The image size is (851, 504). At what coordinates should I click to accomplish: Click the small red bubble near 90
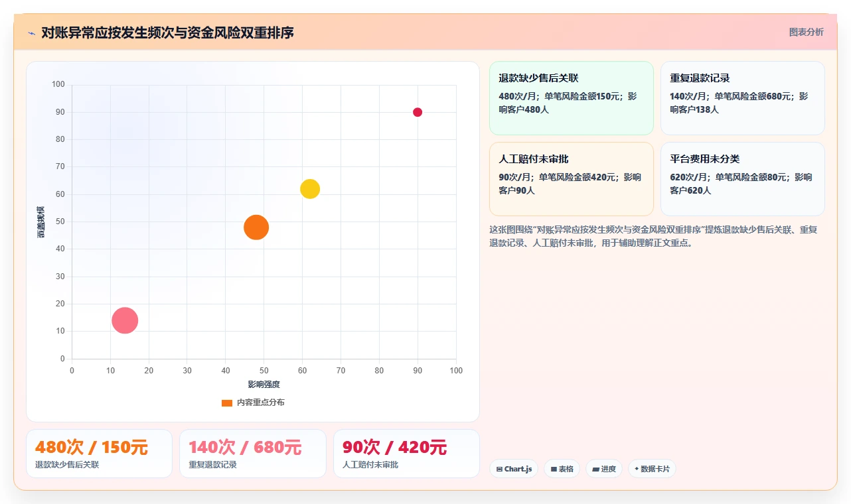pos(418,112)
